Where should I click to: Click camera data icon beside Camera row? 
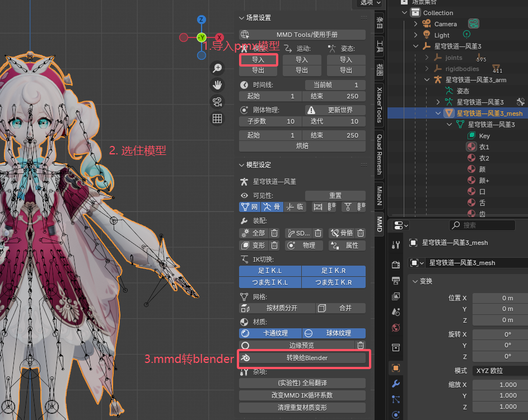(474, 23)
